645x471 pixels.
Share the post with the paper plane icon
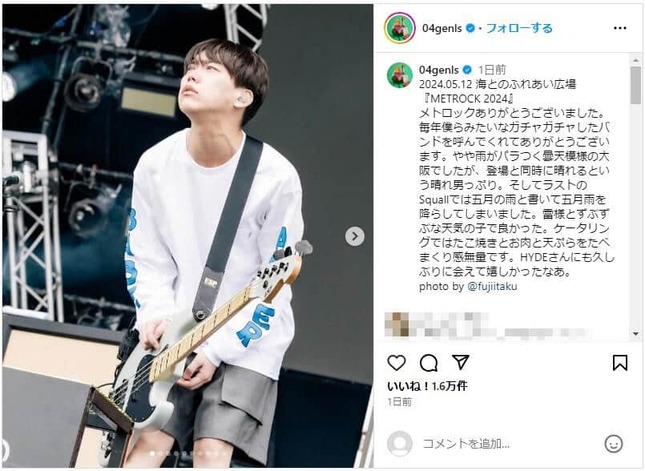460,362
